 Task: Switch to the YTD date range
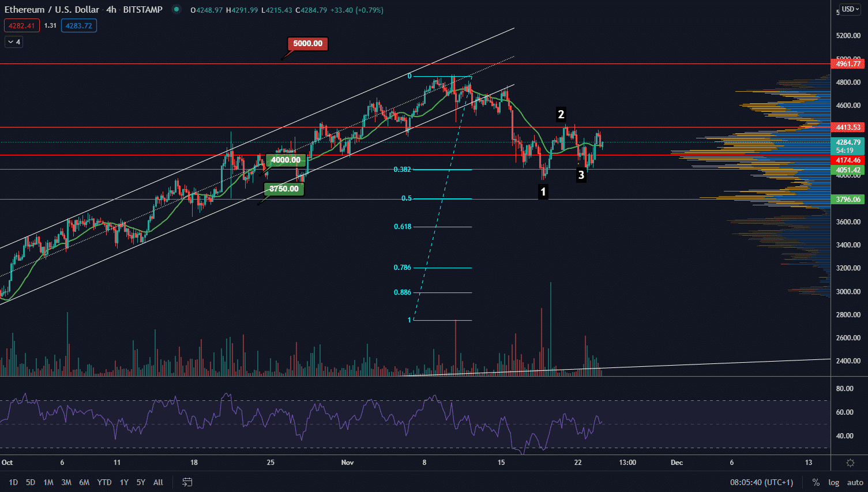104,482
